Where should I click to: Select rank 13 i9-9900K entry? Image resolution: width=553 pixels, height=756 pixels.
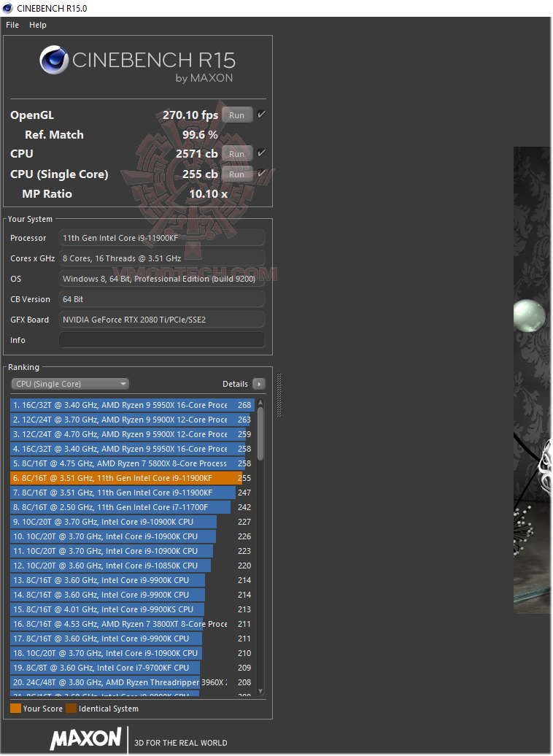(133, 580)
